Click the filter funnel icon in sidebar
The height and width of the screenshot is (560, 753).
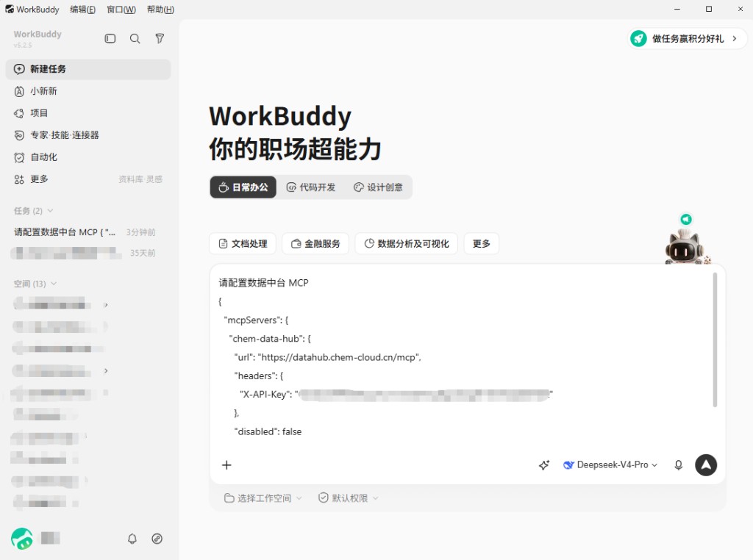pyautogui.click(x=160, y=38)
